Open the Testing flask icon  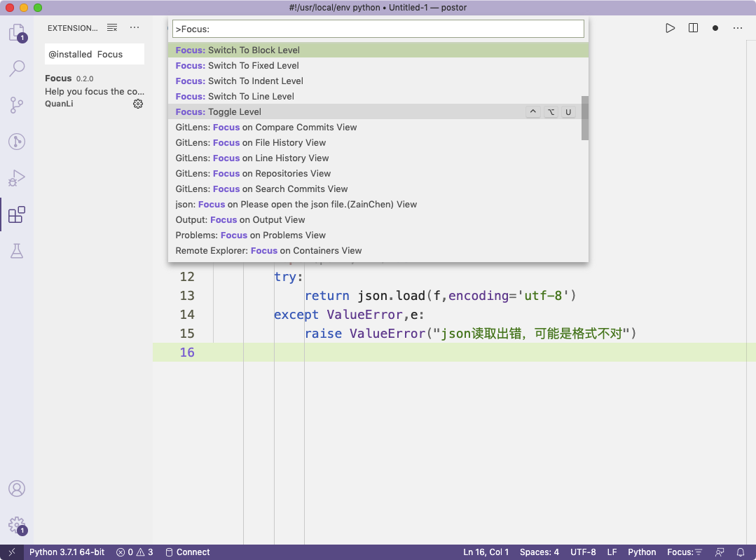coord(17,251)
